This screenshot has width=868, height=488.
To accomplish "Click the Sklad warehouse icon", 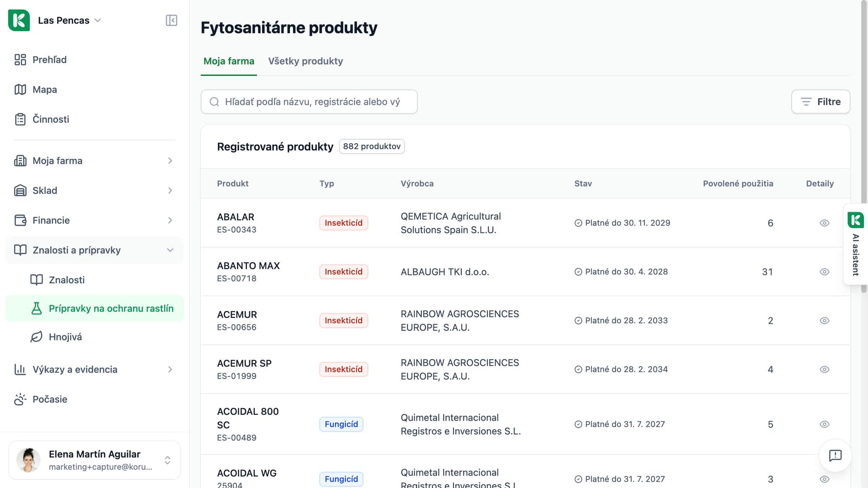I will (x=20, y=191).
